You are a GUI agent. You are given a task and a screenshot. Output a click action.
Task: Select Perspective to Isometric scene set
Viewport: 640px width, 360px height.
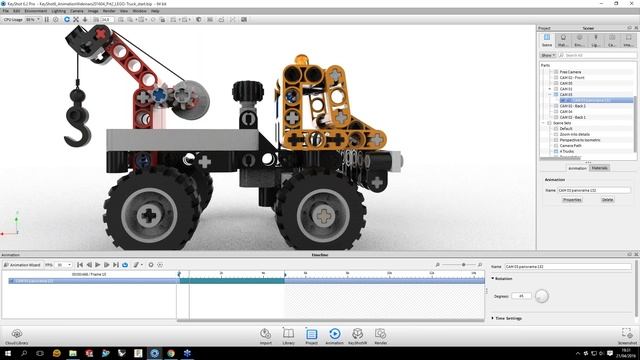pos(580,140)
